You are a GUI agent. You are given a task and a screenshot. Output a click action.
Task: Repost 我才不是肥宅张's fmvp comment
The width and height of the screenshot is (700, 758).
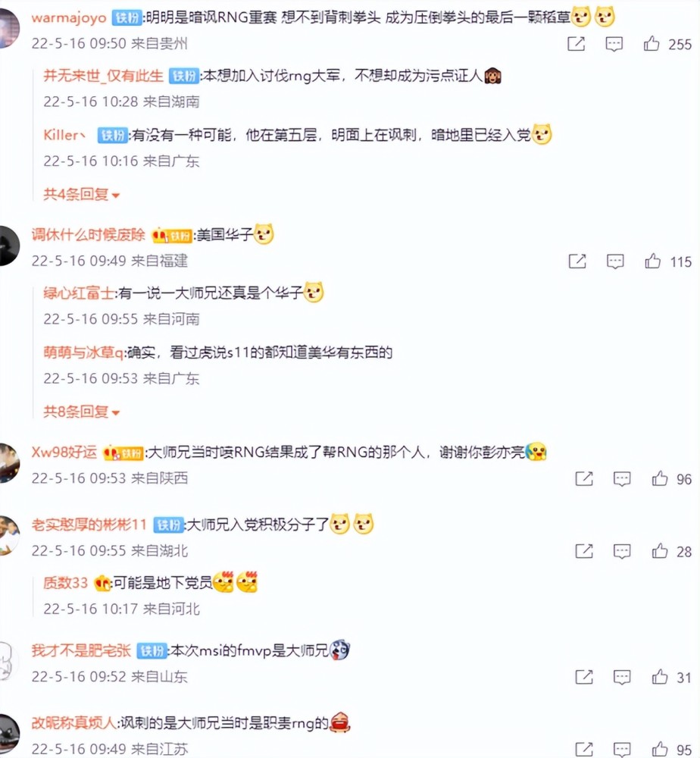point(584,677)
